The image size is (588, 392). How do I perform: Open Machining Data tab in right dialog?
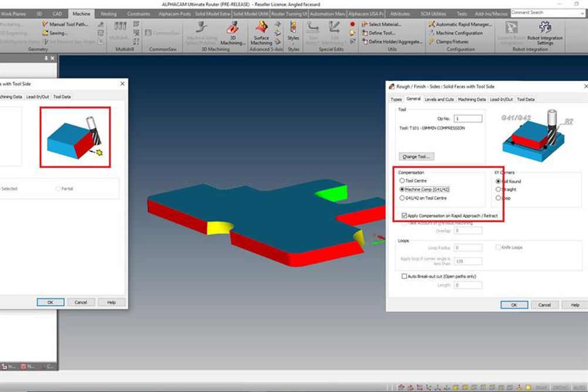click(472, 99)
